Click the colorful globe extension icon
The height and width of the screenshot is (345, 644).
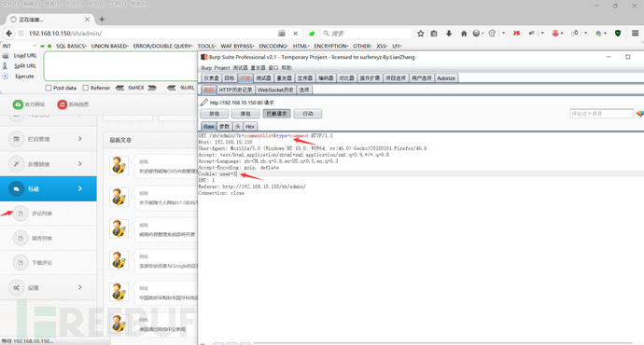coord(598,34)
